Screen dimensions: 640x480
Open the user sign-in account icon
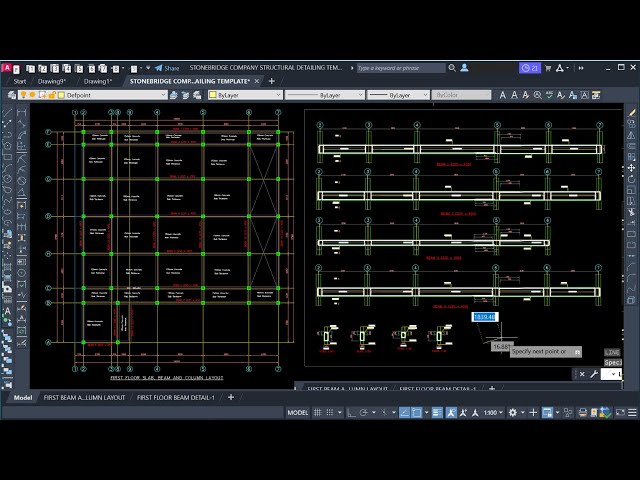coord(464,68)
